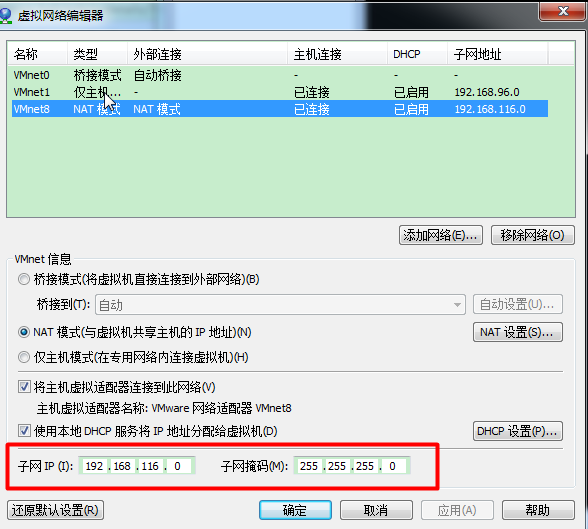Toggle 使用本地 DHCP 服务 checkbox
588x529 pixels.
pos(24,431)
